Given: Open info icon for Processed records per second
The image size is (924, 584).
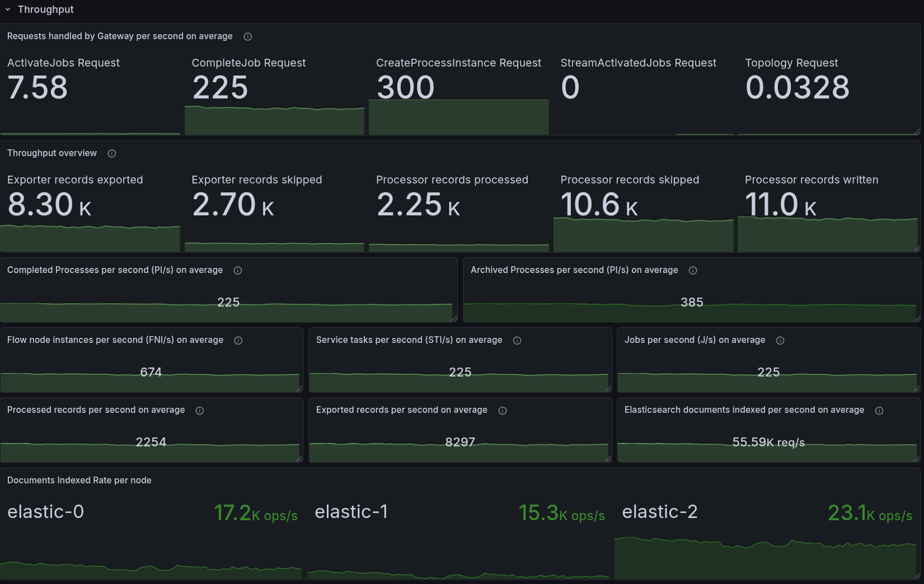Looking at the screenshot, I should coord(200,411).
